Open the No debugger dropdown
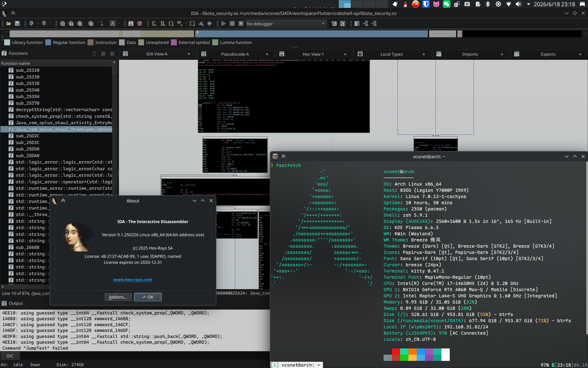 pos(286,24)
